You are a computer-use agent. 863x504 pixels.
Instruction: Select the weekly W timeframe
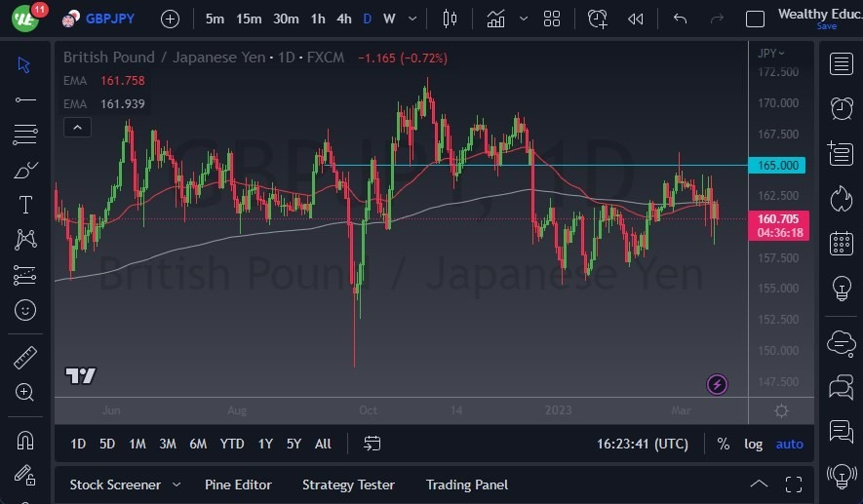tap(390, 19)
